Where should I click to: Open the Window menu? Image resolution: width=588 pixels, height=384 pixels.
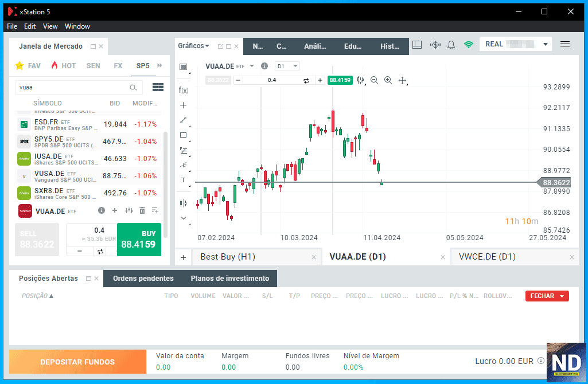(x=77, y=26)
